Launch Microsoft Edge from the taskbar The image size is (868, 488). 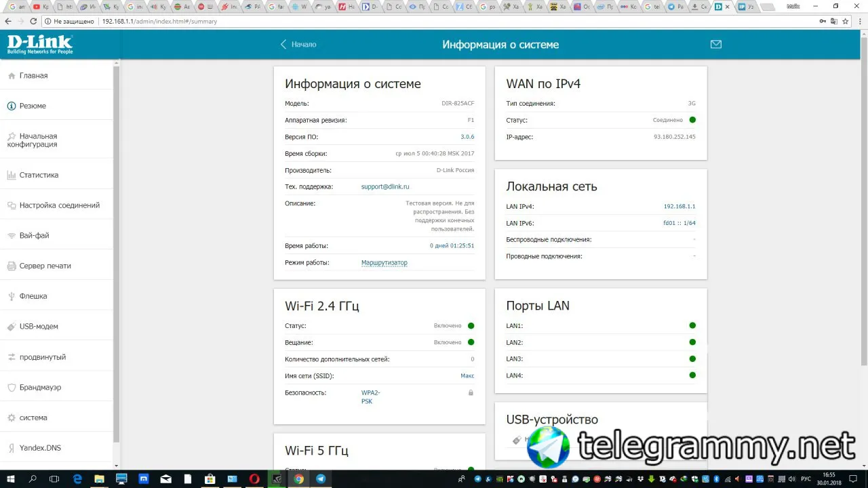[x=77, y=479]
